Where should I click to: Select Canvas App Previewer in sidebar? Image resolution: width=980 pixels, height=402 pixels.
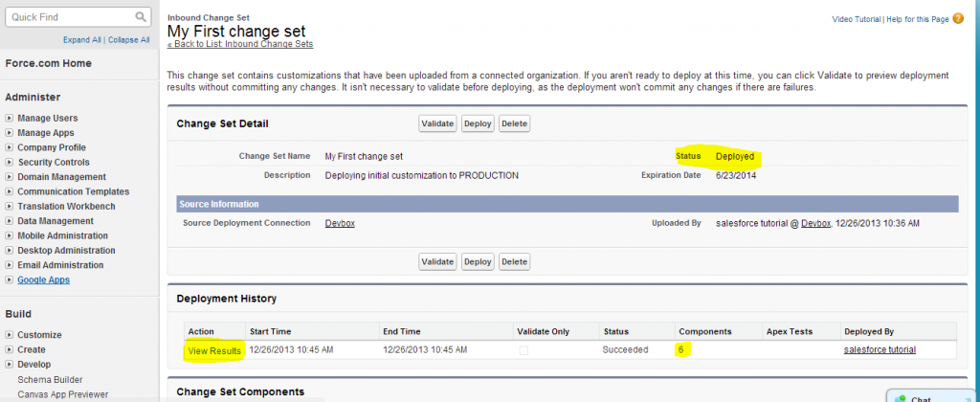click(x=62, y=393)
